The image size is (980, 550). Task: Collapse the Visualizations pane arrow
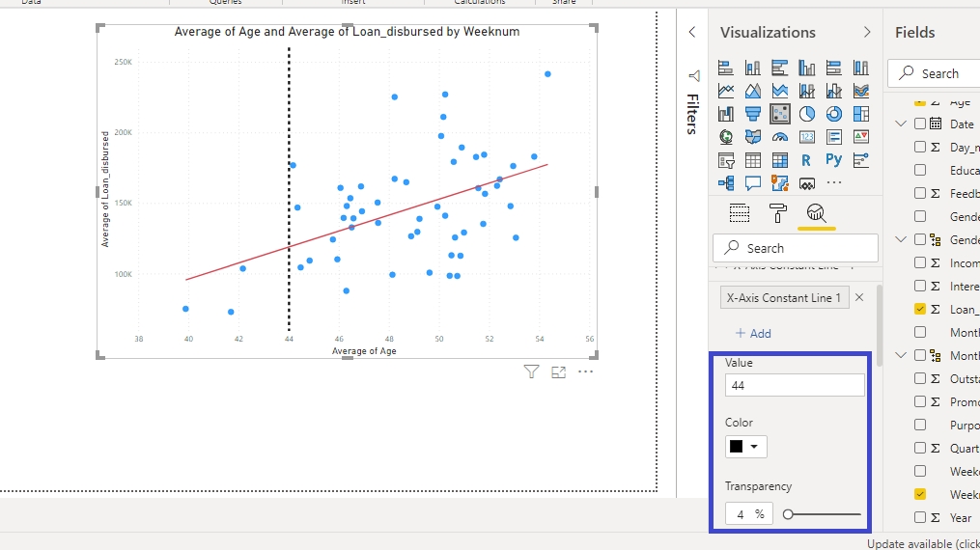pos(867,33)
